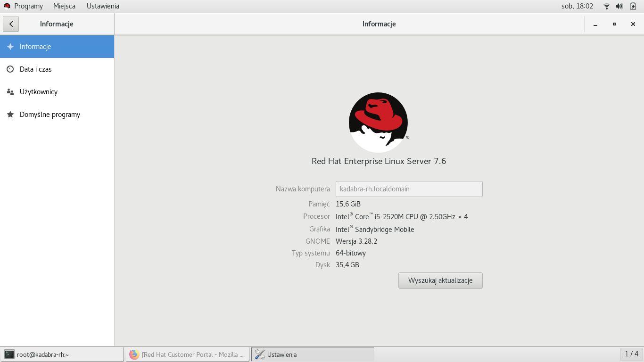This screenshot has width=644, height=362.
Task: Click the Firefox icon in taskbar
Action: [x=134, y=354]
